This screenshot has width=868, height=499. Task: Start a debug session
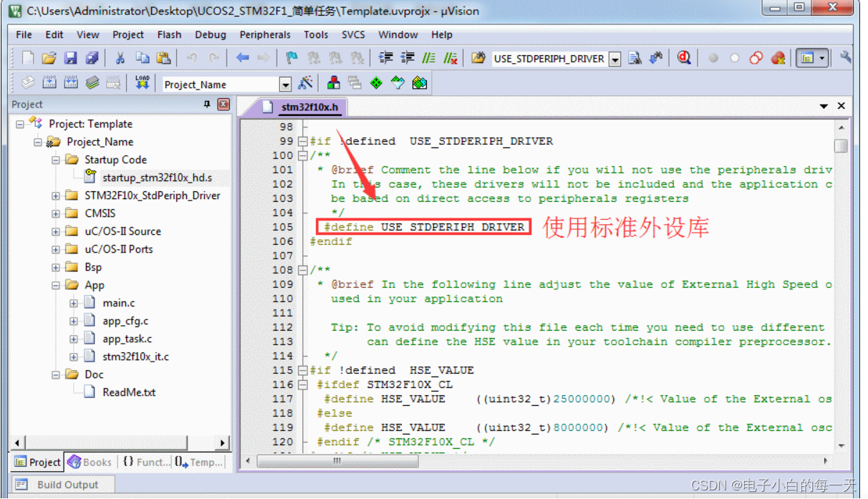pos(683,58)
